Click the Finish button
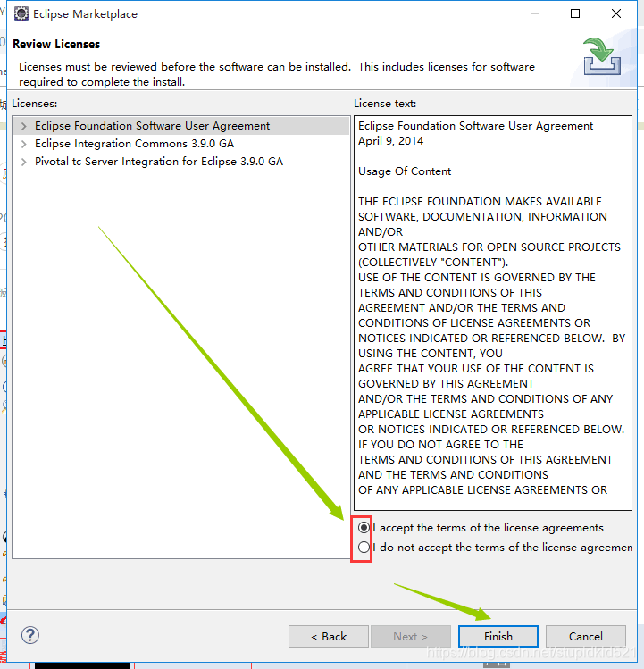This screenshot has height=669, width=644. tap(498, 637)
